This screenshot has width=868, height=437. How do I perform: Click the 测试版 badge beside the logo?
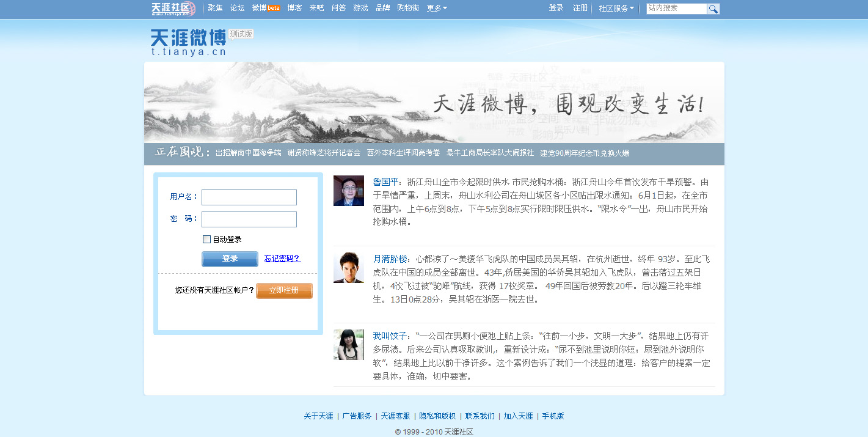pos(241,34)
